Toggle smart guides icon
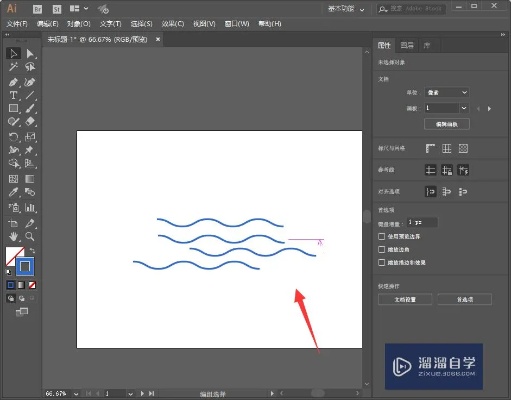Viewport: 511px width, 400px height. (x=463, y=170)
